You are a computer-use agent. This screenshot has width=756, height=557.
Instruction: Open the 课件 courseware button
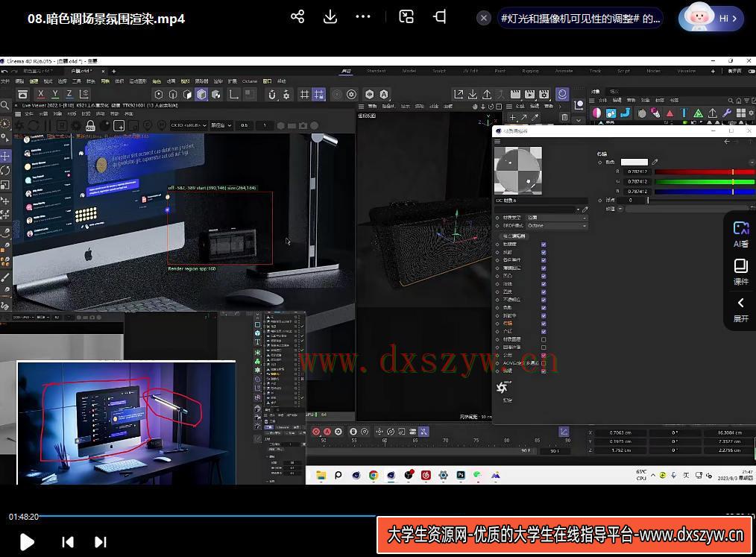[741, 271]
